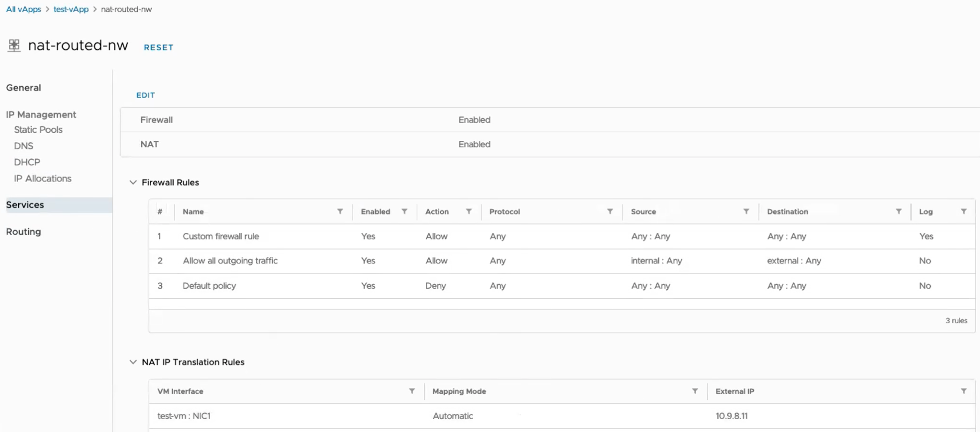
Task: Collapse the NAT IP Translation Rules section
Action: pyautogui.click(x=133, y=362)
